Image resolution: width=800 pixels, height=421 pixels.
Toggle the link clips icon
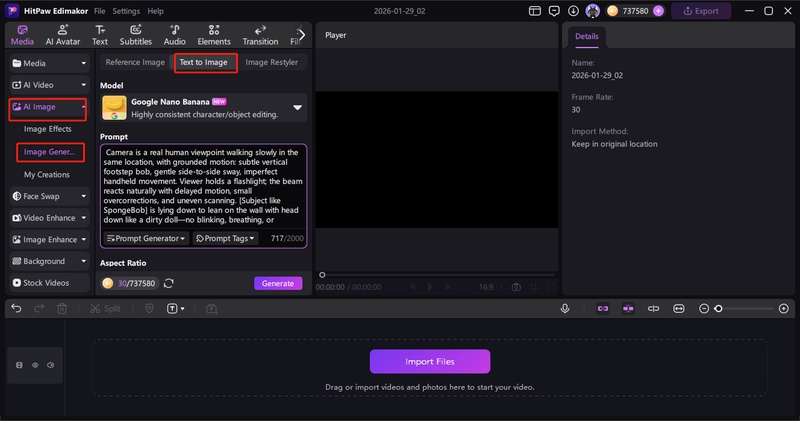pos(603,309)
